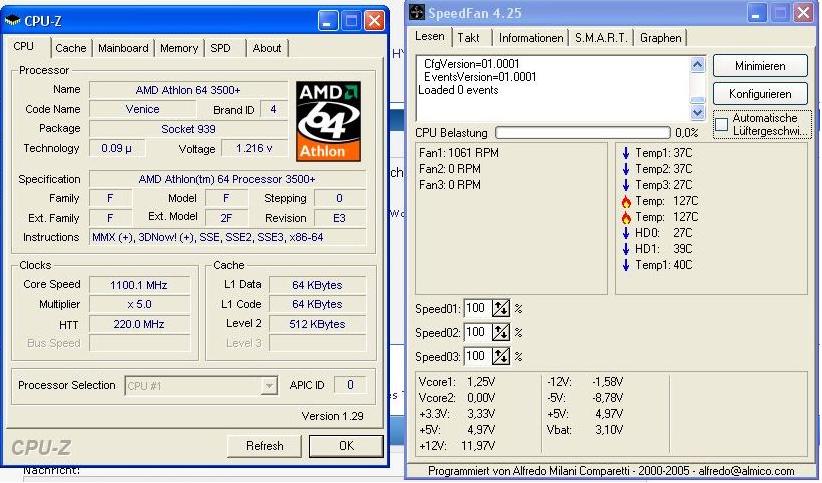Screen dimensions: 822x483
Task: Click the OK button in CPU-Z
Action: point(346,446)
